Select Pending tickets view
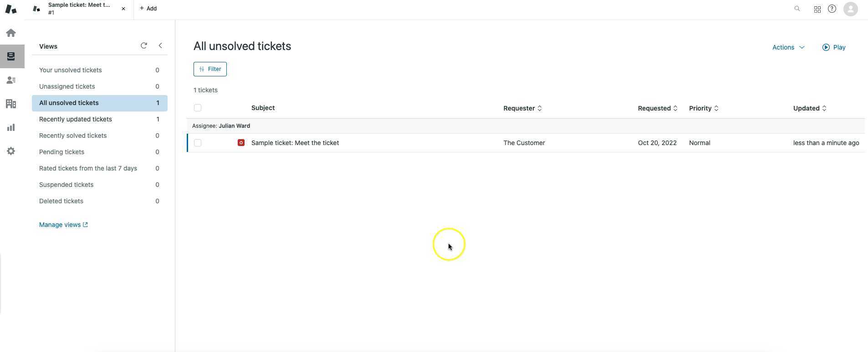Screen dimensions: 868x352 click(99, 152)
